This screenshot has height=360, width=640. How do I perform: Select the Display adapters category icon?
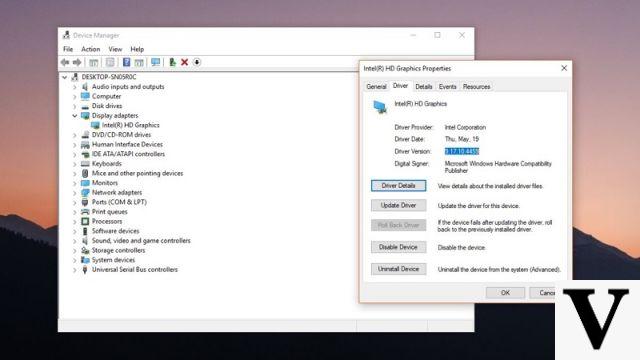pos(85,116)
